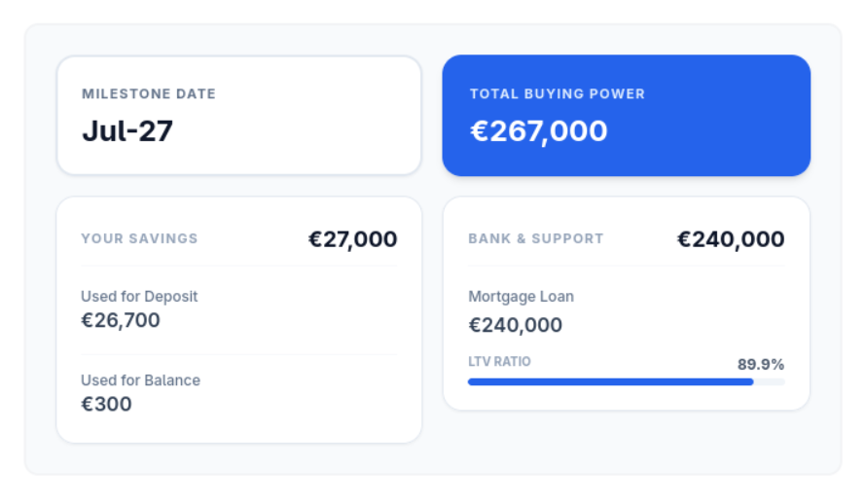The width and height of the screenshot is (866, 504).
Task: Click the Mortgage Loan label
Action: coord(521,296)
